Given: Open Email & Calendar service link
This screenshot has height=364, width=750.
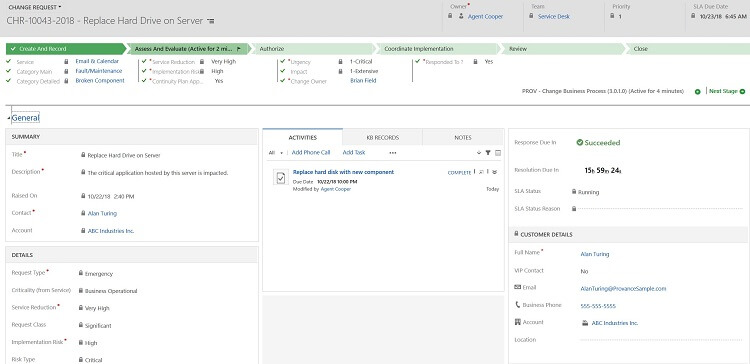Looking at the screenshot, I should point(97,61).
